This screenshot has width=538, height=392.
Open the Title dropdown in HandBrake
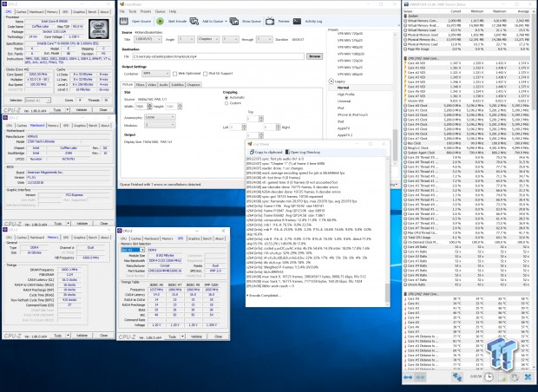(148, 39)
